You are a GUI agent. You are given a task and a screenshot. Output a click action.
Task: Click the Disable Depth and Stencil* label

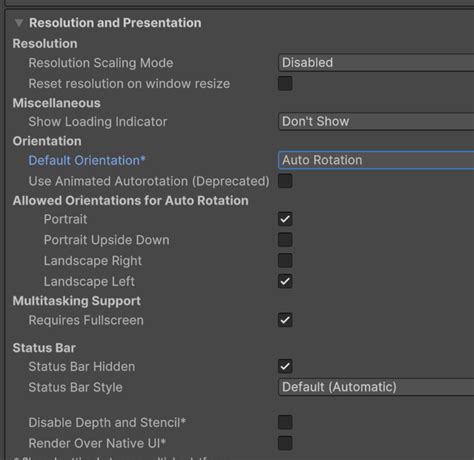107,423
